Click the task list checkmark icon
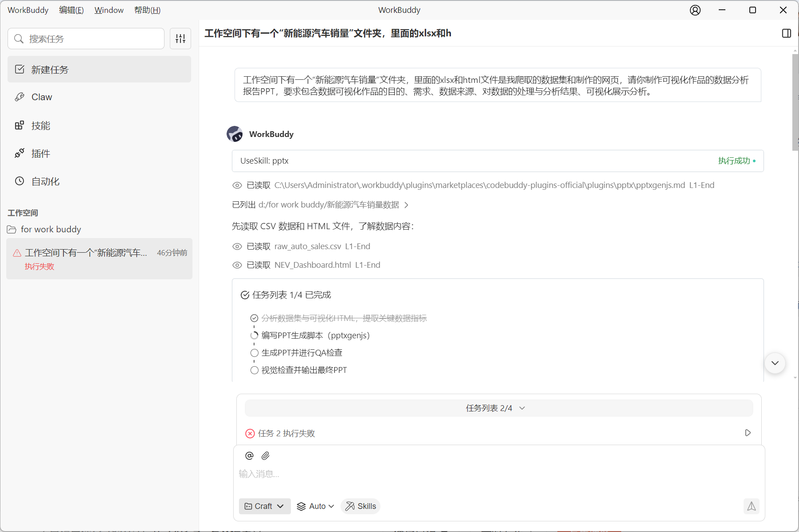Screen dimensions: 799x532 [245, 295]
